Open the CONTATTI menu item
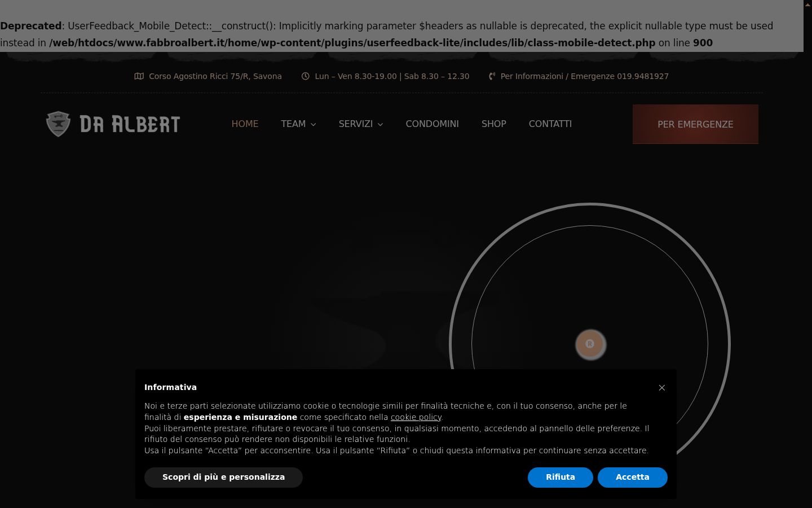This screenshot has width=812, height=508. click(550, 124)
